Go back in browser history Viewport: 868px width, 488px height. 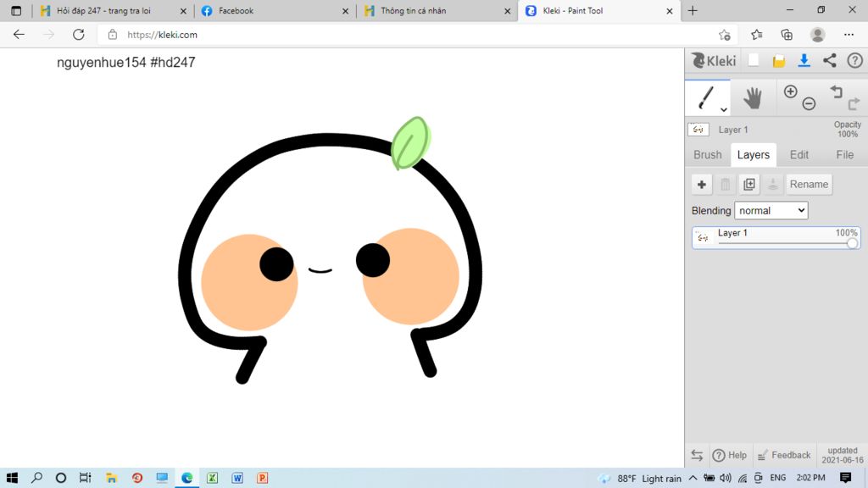[19, 34]
